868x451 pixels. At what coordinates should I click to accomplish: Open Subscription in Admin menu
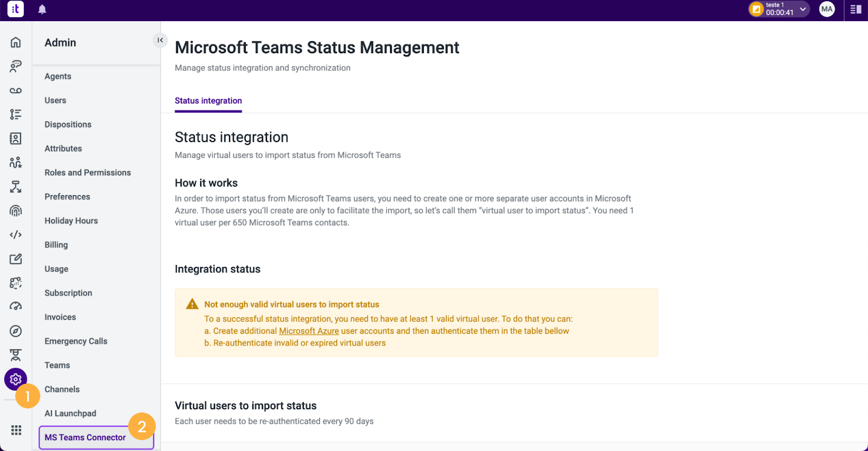coord(68,293)
